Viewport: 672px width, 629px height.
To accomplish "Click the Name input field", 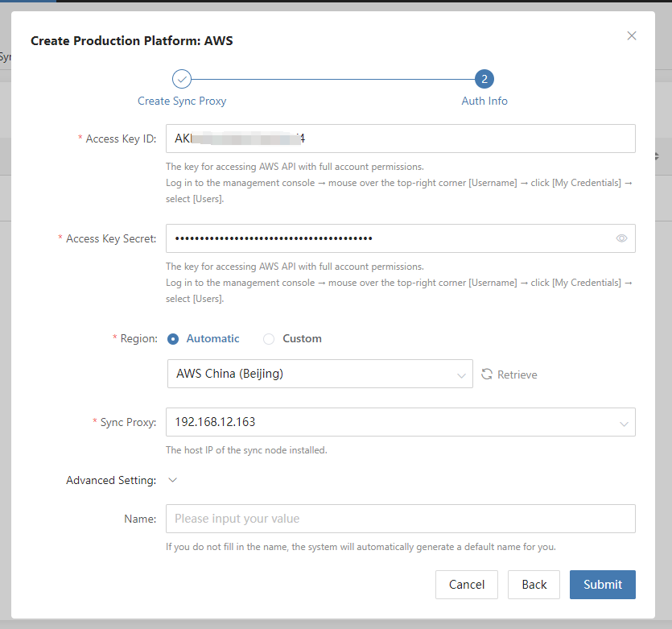I will click(x=400, y=519).
